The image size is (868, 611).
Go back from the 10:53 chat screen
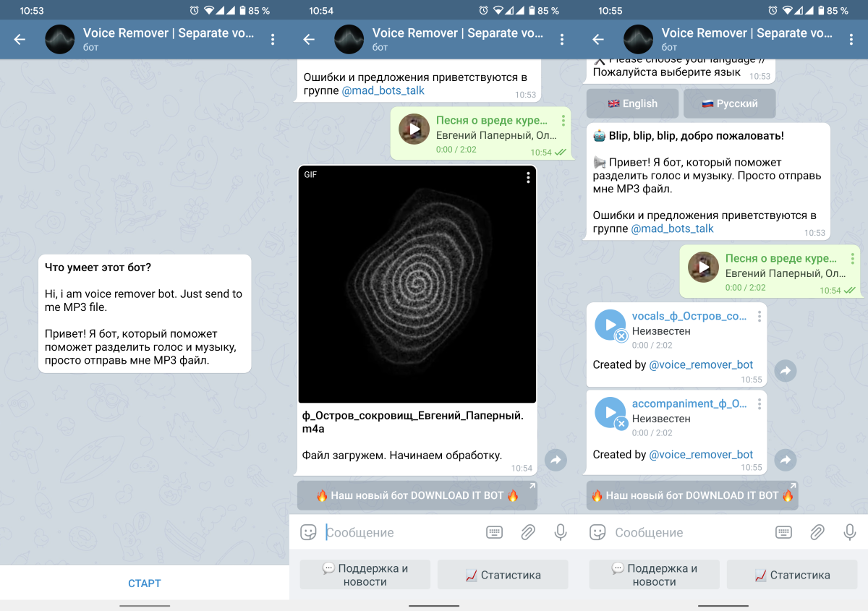point(20,40)
